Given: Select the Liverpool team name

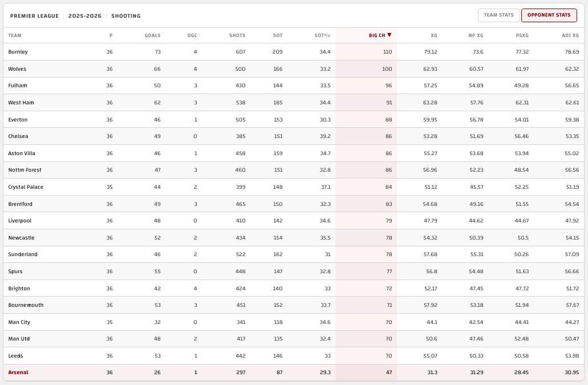Looking at the screenshot, I should (x=19, y=220).
